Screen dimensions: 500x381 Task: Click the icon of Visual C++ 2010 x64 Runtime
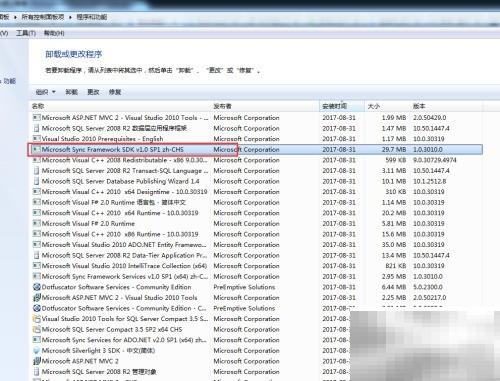click(37, 213)
